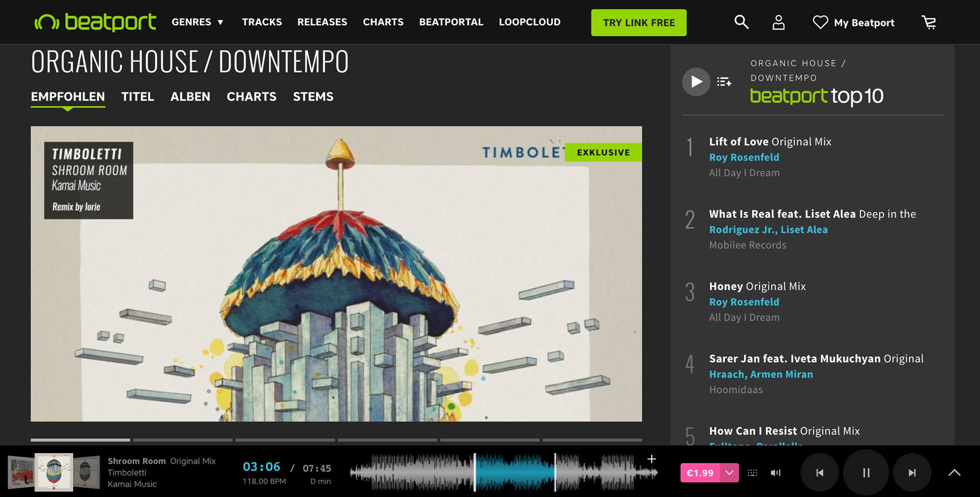Expand the player panel upward chevron
The height and width of the screenshot is (497, 980).
[x=954, y=473]
